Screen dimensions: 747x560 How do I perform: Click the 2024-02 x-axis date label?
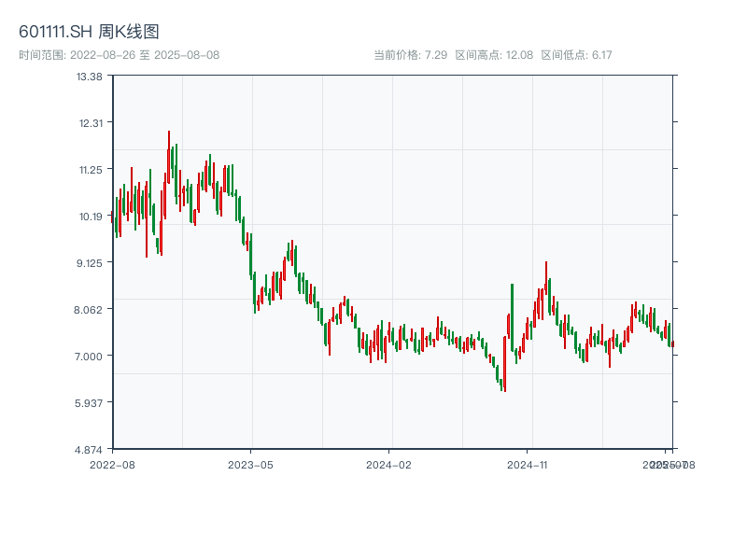coord(389,464)
